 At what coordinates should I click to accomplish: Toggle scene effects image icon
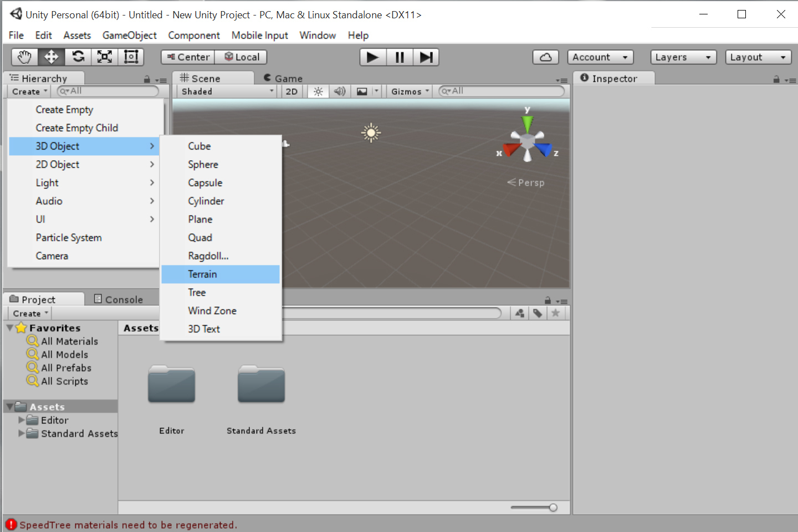[x=362, y=91]
